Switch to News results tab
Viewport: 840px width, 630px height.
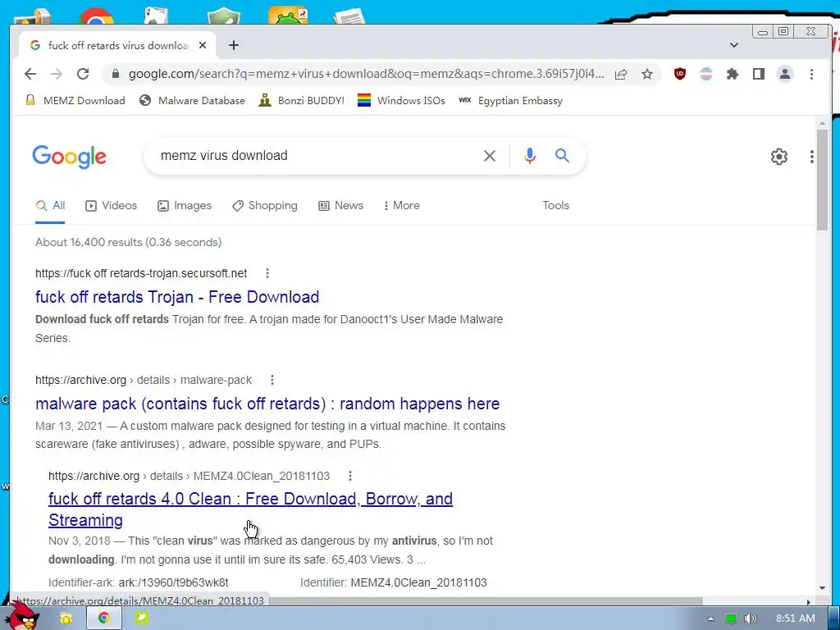coord(340,206)
